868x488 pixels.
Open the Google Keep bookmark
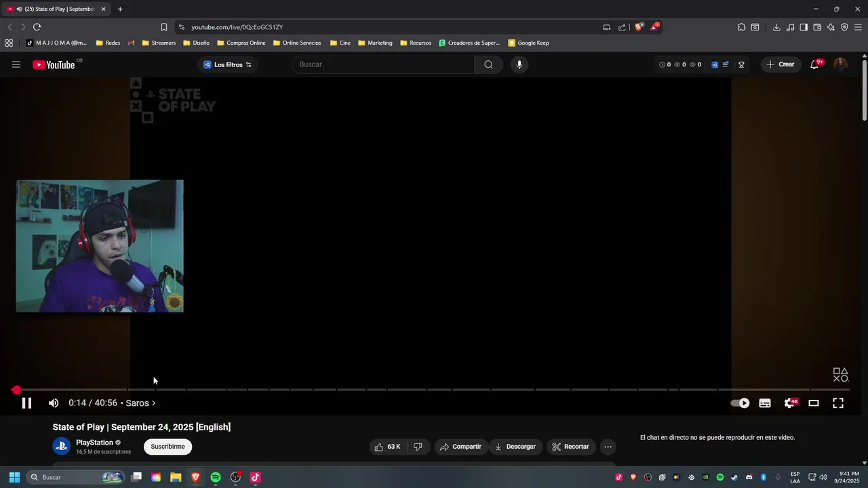528,43
